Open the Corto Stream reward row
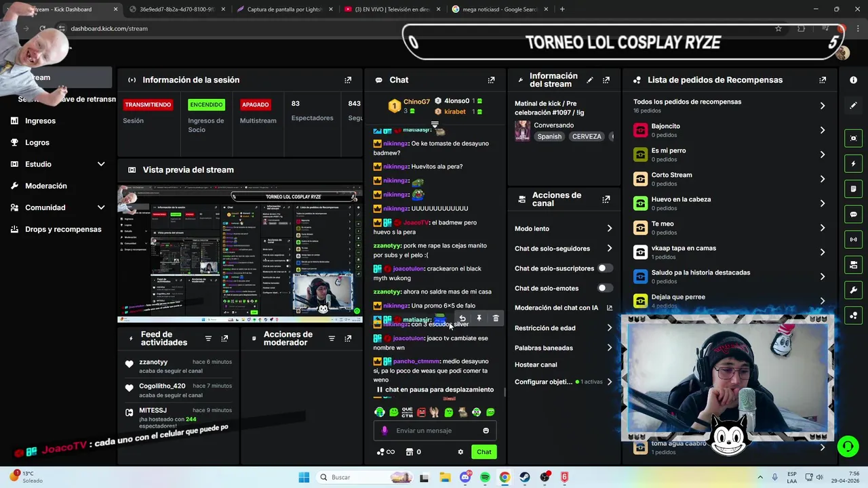Screen dimensions: 868x488 coord(730,179)
